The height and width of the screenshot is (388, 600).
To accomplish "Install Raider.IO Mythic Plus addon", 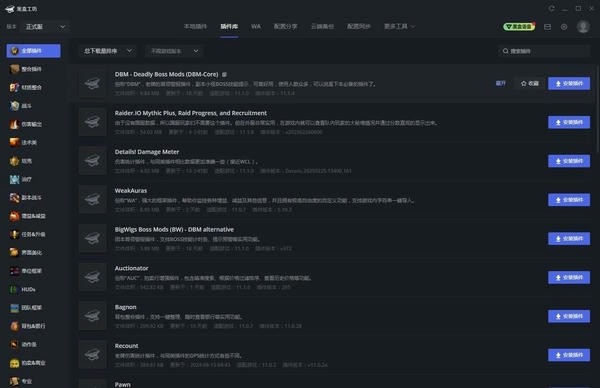I will click(x=569, y=122).
